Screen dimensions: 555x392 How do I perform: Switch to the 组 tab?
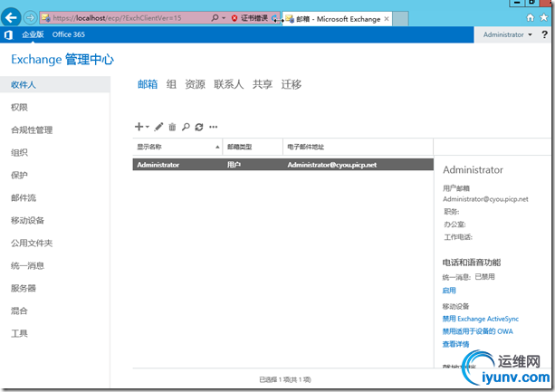171,84
